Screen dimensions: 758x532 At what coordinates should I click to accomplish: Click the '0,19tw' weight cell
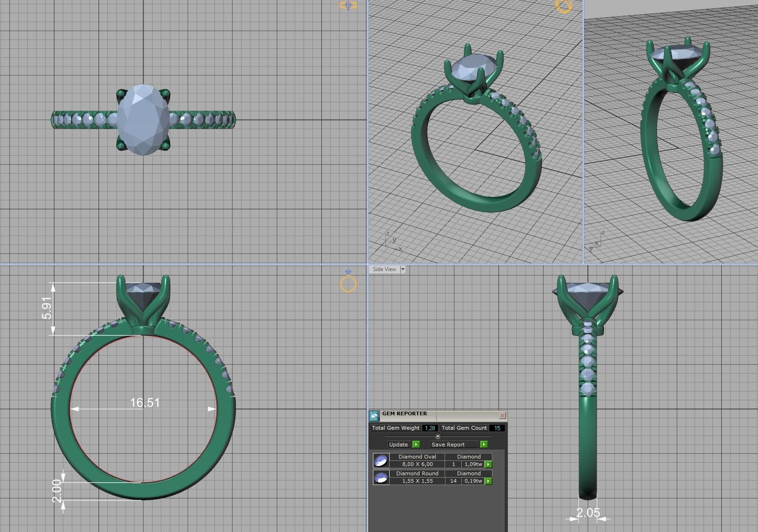tap(473, 481)
